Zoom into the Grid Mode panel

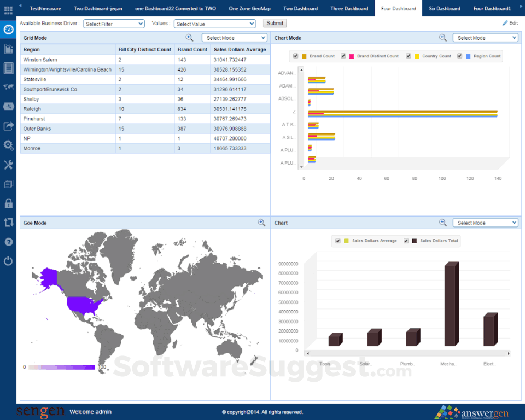pyautogui.click(x=189, y=38)
